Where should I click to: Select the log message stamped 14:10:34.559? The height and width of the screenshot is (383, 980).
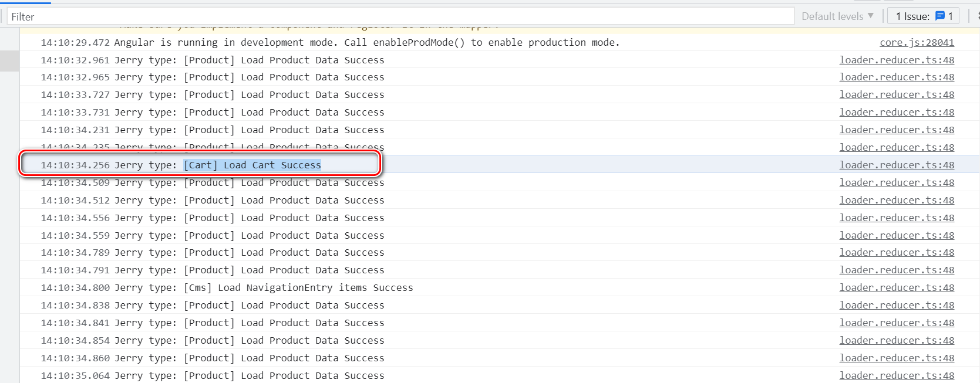coord(249,235)
